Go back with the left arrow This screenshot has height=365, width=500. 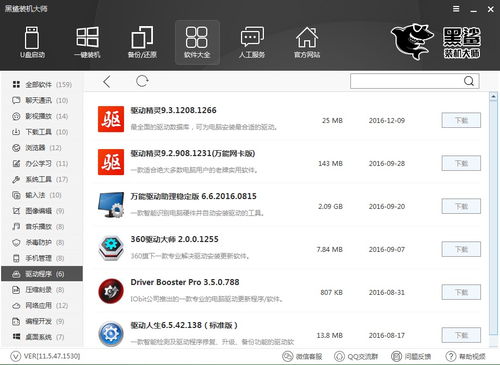107,81
